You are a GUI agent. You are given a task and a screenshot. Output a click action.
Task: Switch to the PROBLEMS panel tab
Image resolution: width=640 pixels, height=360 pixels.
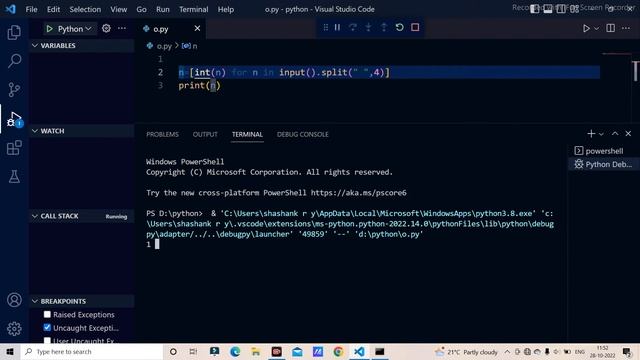tap(162, 134)
